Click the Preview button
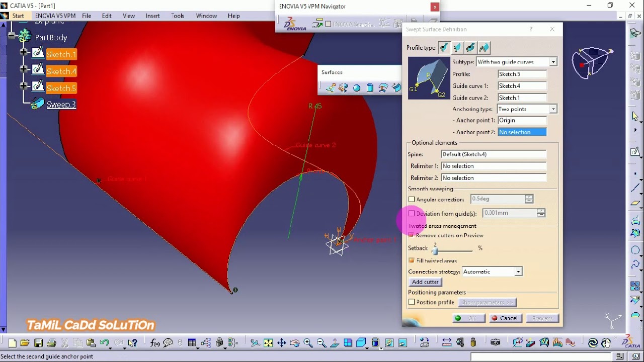 (542, 318)
